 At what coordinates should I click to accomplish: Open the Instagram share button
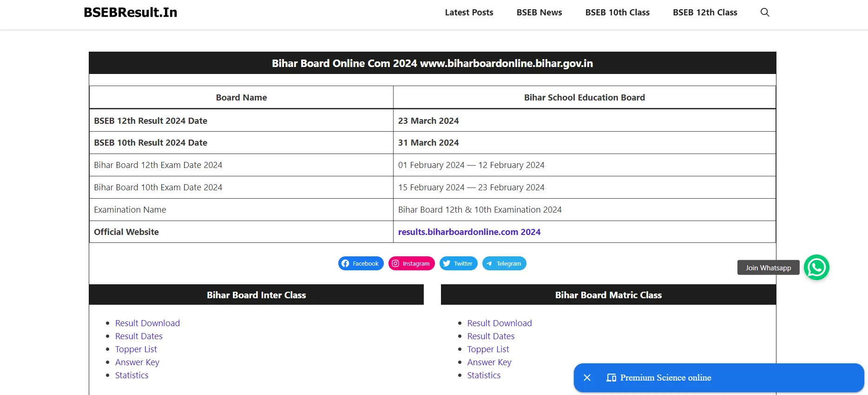[x=412, y=263]
